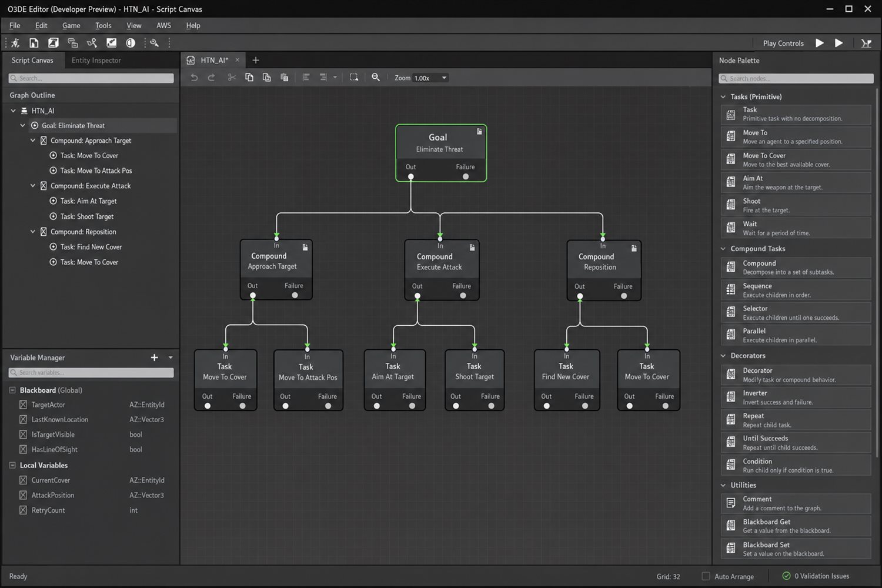Click the first Play Controls play button
The height and width of the screenshot is (588, 882).
tap(819, 43)
